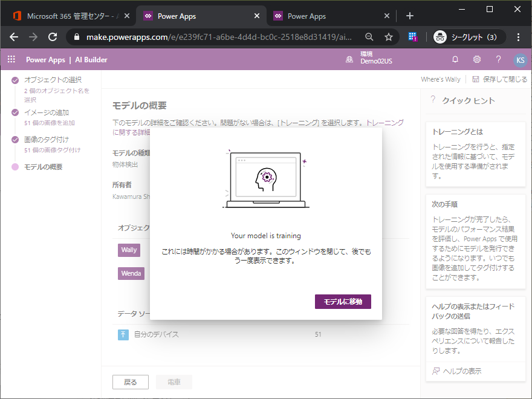Click the address bar URL

point(219,37)
